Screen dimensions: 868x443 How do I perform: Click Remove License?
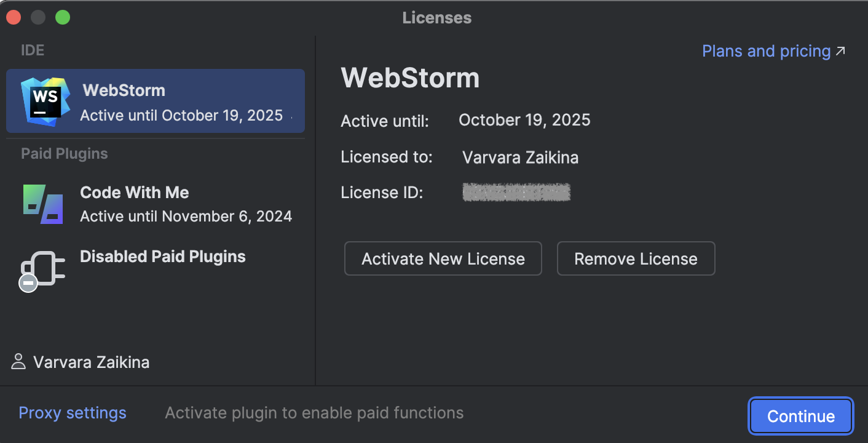[636, 258]
